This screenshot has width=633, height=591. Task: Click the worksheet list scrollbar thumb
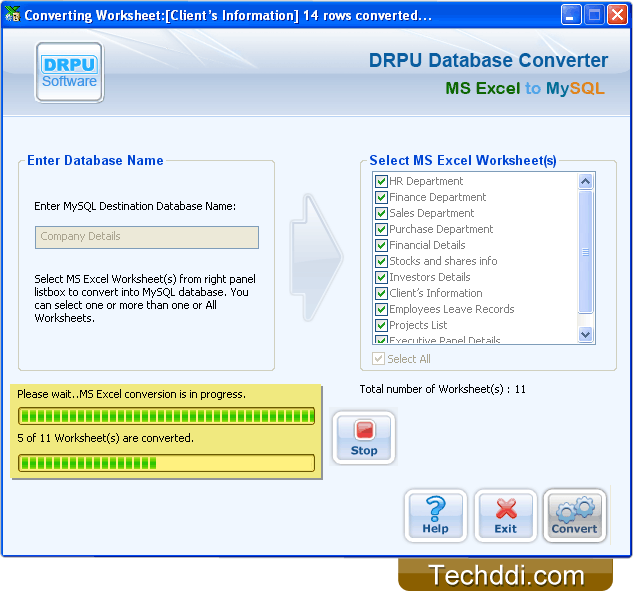click(585, 252)
